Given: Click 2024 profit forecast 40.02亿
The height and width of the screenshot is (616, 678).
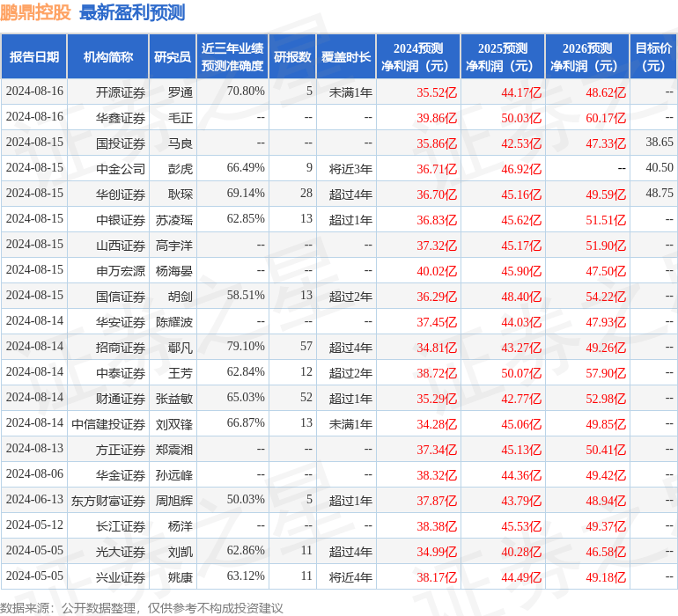Looking at the screenshot, I should (437, 271).
